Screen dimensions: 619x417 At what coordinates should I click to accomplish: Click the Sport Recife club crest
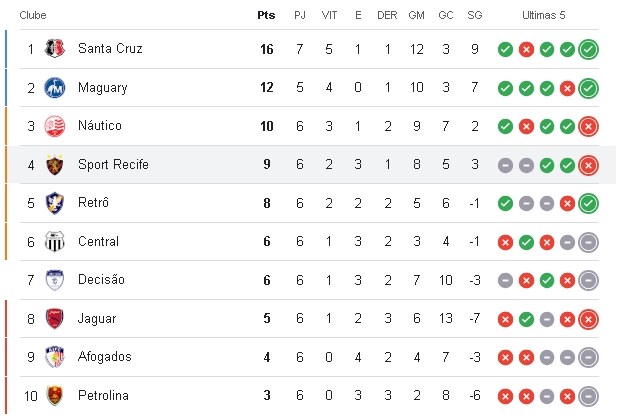pyautogui.click(x=54, y=165)
